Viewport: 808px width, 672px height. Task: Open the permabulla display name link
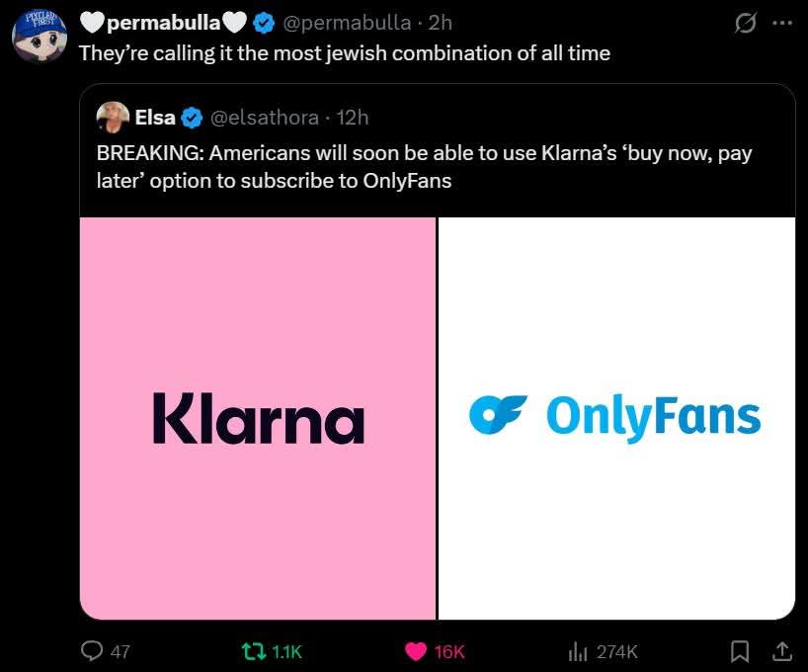click(x=163, y=23)
